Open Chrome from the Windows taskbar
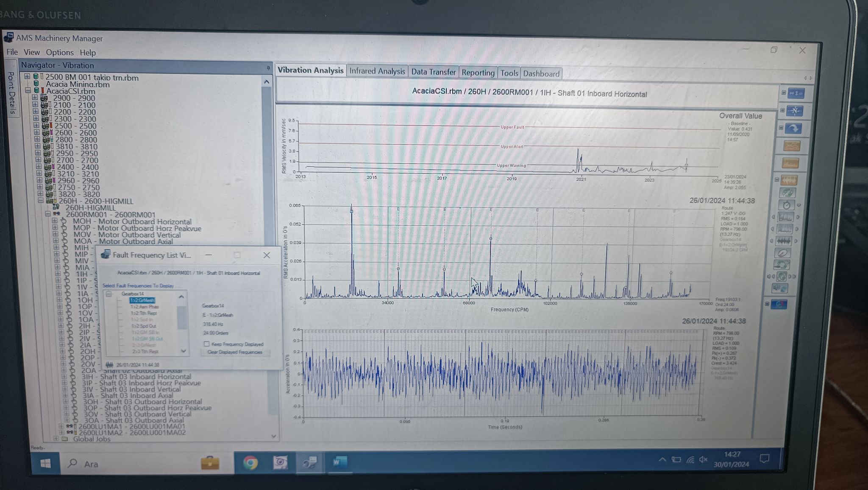This screenshot has height=490, width=868. point(250,462)
